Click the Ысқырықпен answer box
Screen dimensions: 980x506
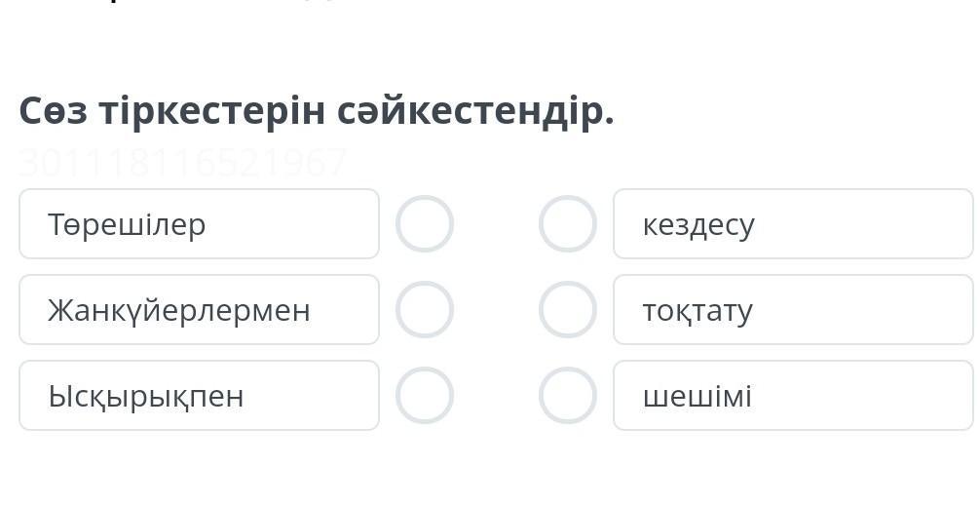[x=199, y=396]
